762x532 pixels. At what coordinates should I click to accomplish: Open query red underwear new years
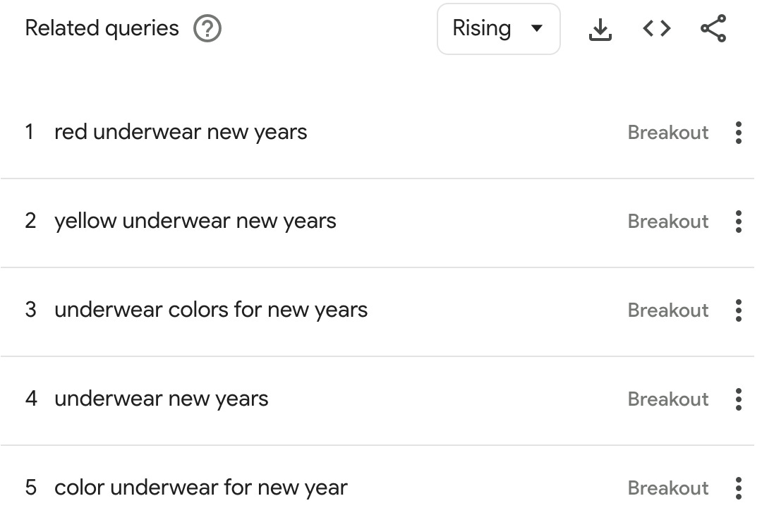click(181, 132)
